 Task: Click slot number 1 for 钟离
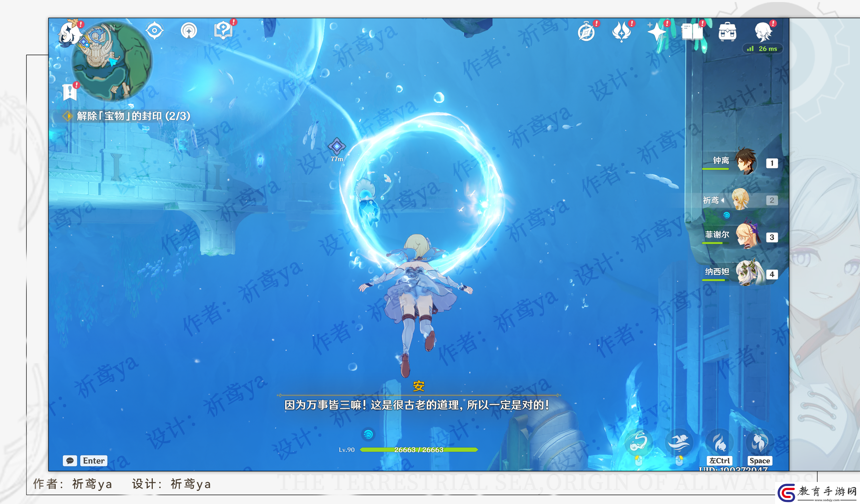pyautogui.click(x=772, y=163)
